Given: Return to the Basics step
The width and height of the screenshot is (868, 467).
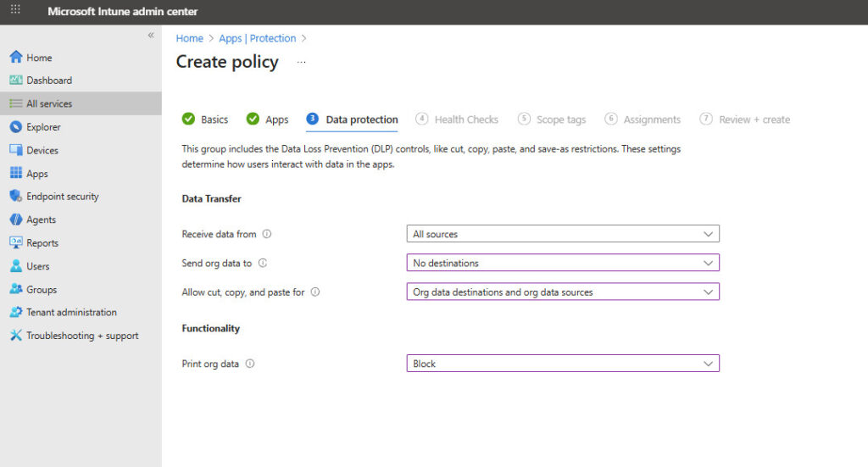Looking at the screenshot, I should pos(214,120).
